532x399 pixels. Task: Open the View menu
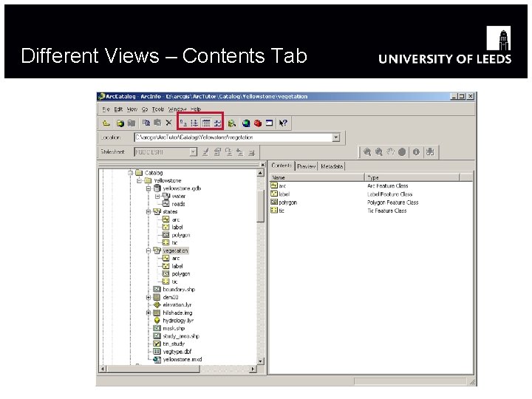132,109
